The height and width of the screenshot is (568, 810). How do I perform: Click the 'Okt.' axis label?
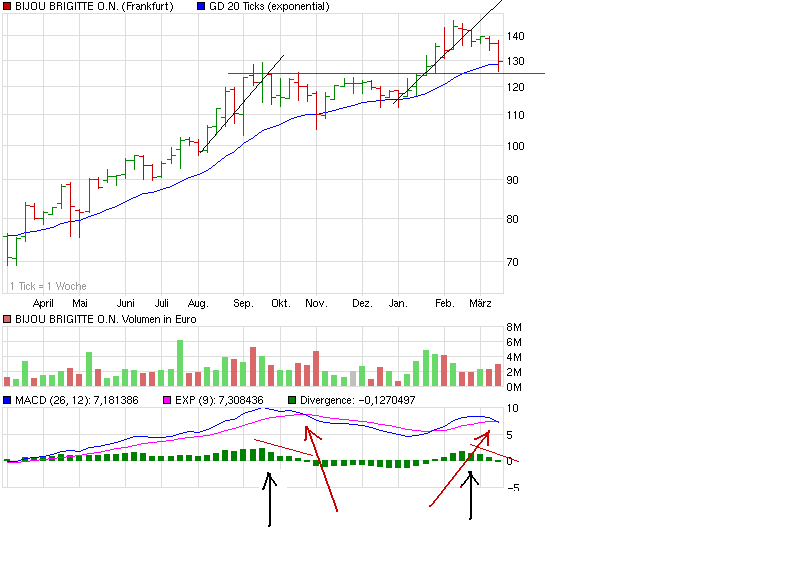point(281,303)
